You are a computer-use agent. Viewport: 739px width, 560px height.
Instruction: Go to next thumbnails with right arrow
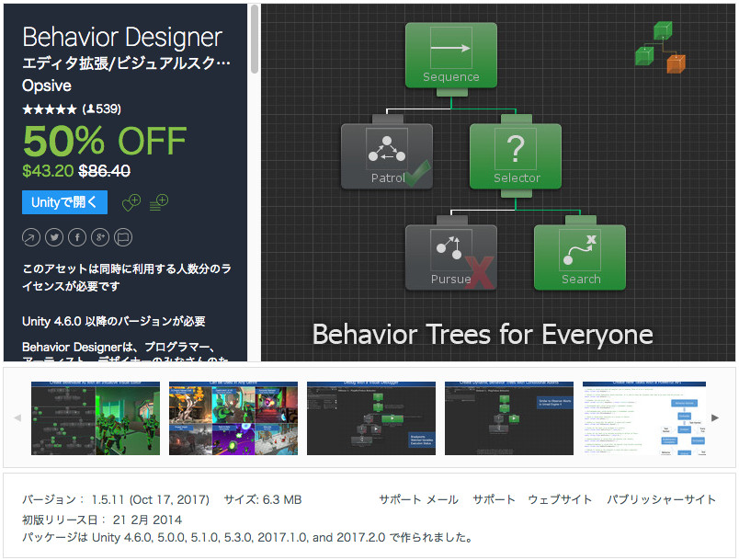pos(715,417)
